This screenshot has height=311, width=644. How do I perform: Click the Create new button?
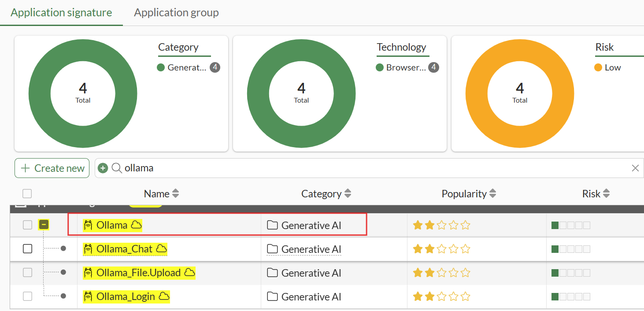pos(52,168)
